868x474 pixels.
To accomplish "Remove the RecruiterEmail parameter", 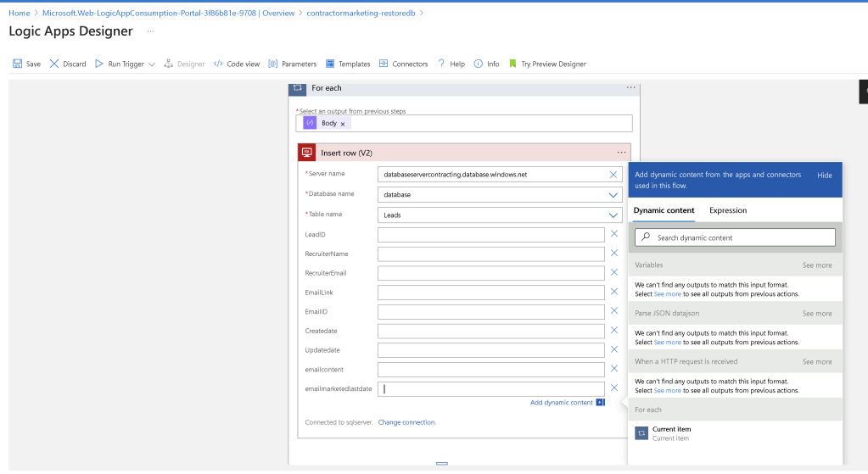I will click(x=614, y=273).
